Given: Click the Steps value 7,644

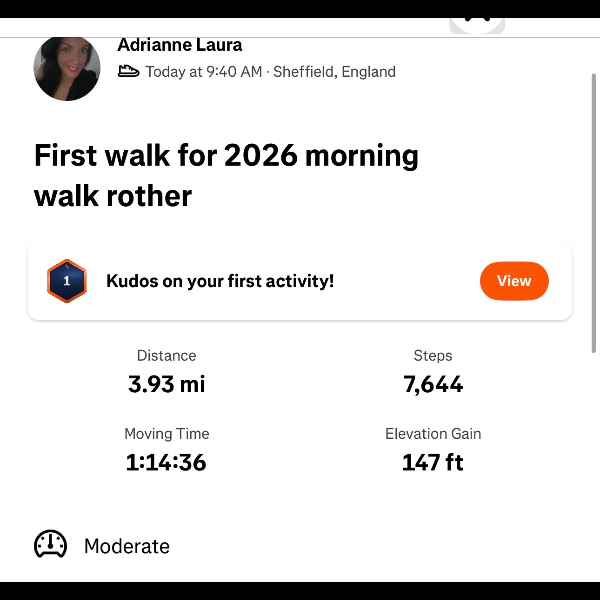Looking at the screenshot, I should pos(433,384).
